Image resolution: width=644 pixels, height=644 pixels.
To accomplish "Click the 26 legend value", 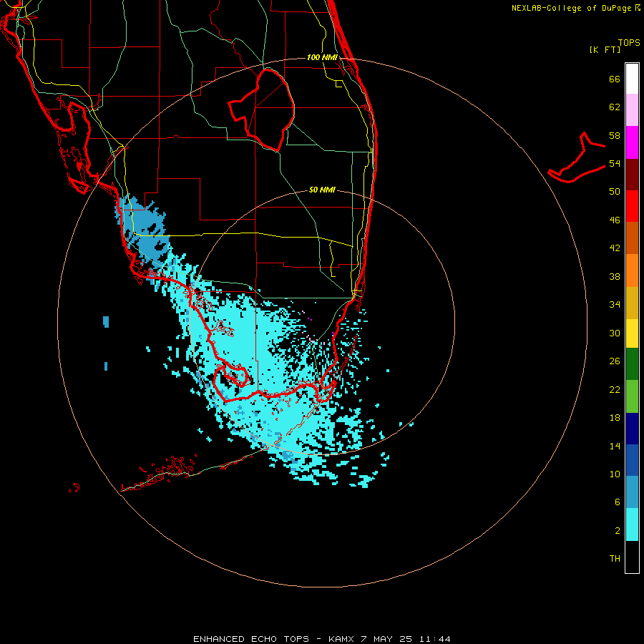I will 615,361.
